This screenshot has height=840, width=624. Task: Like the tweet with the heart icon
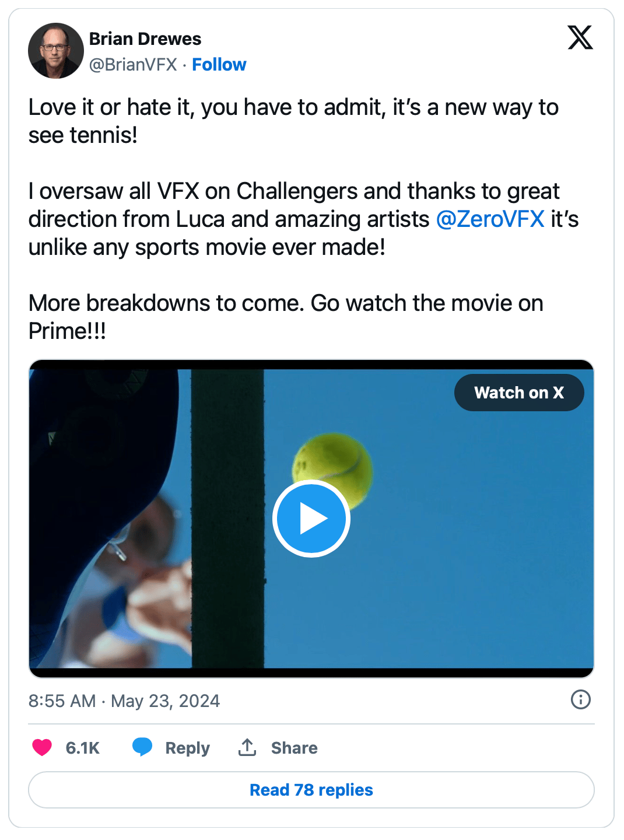coord(42,747)
